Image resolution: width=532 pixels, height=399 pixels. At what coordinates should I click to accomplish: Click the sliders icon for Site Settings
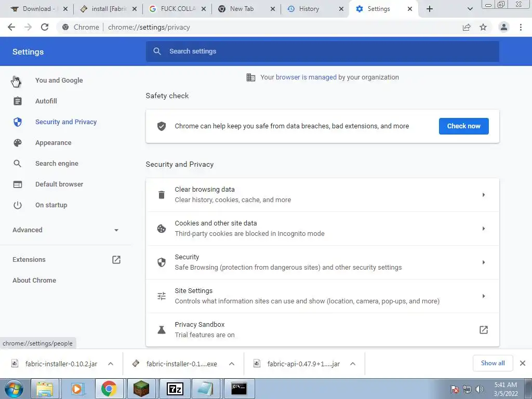[162, 296]
